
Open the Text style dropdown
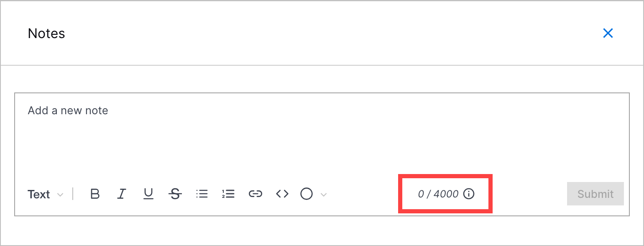(45, 195)
